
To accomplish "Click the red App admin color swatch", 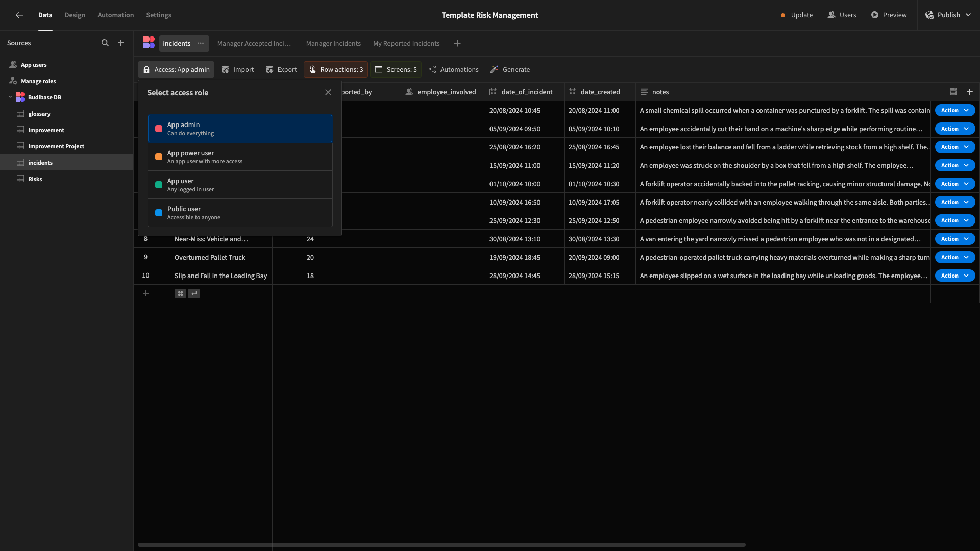I will pos(159,129).
